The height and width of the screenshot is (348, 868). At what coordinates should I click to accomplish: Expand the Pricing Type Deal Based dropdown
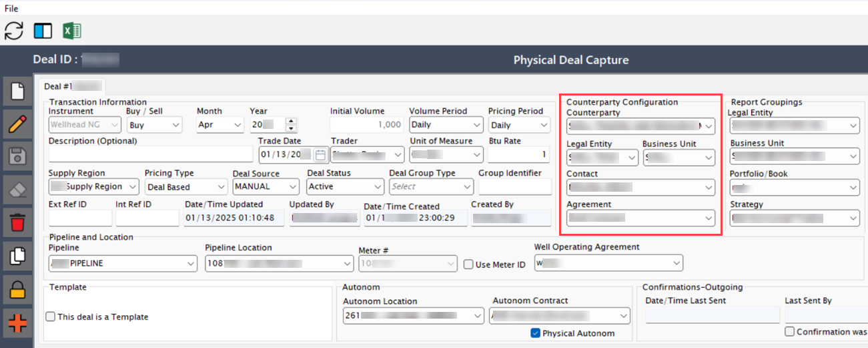coord(186,186)
